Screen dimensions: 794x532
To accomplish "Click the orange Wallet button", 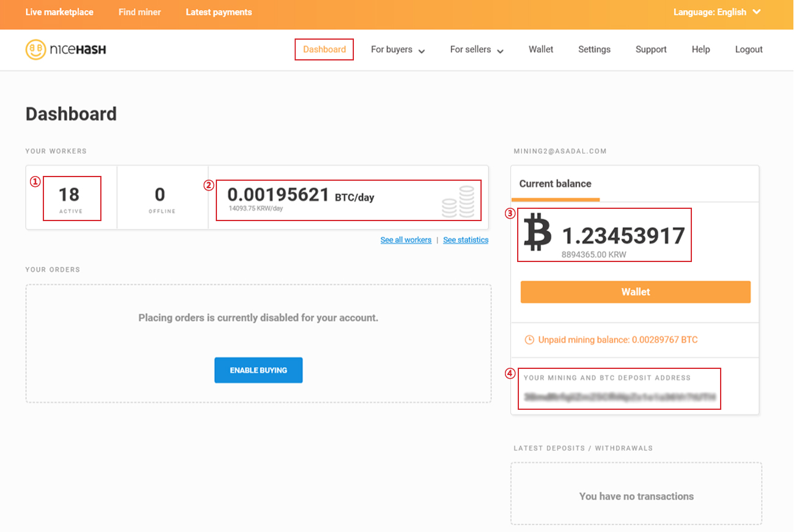I will [x=636, y=292].
